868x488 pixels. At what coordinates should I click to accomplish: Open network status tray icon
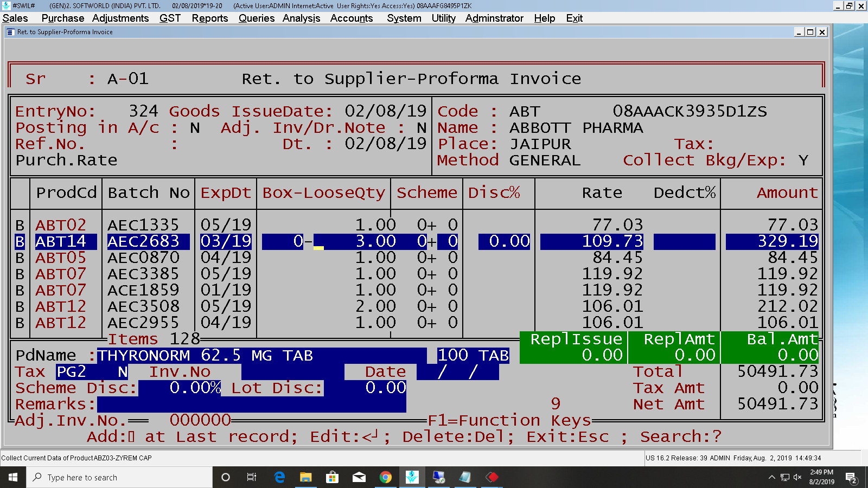785,477
